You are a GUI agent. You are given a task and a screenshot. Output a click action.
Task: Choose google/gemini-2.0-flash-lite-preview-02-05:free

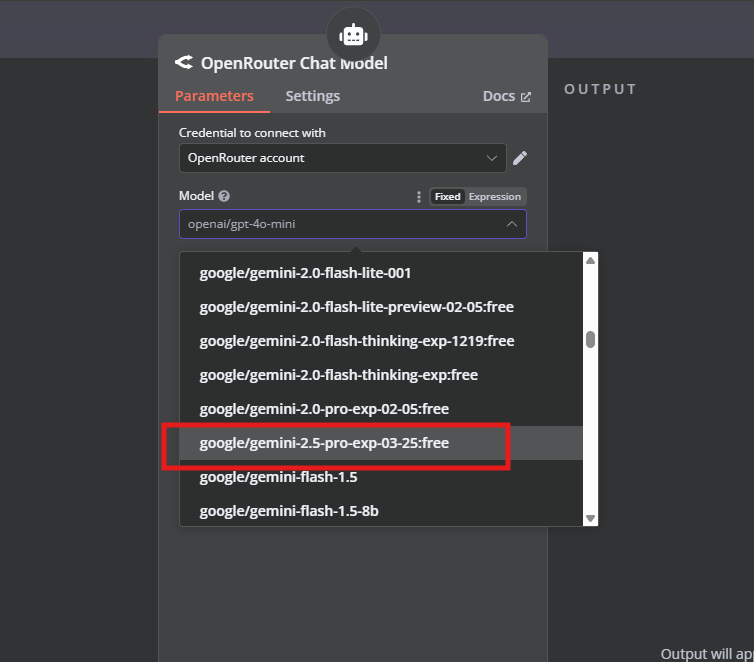click(381, 307)
